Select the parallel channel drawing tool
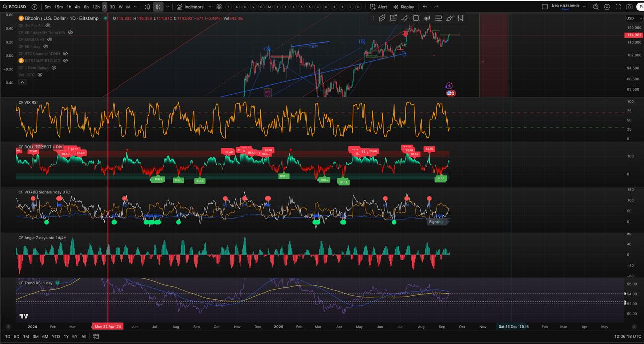Viewport: 644px width, 344px height. pyautogui.click(x=382, y=18)
